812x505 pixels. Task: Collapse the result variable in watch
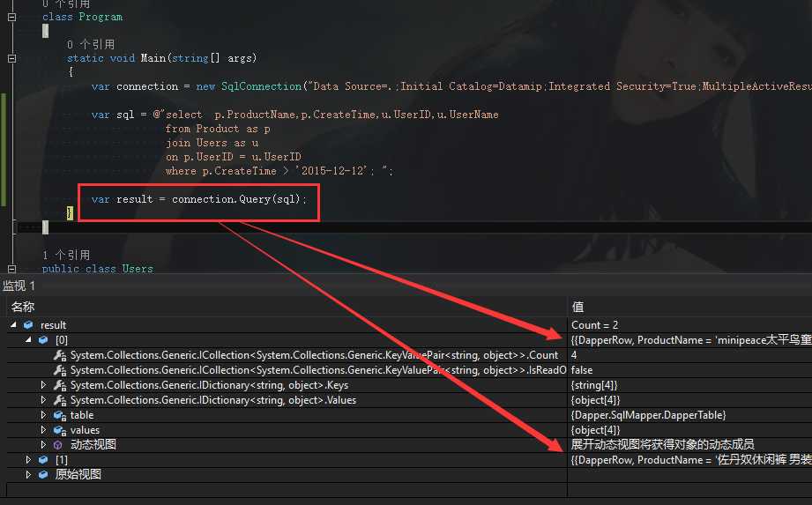[13, 325]
